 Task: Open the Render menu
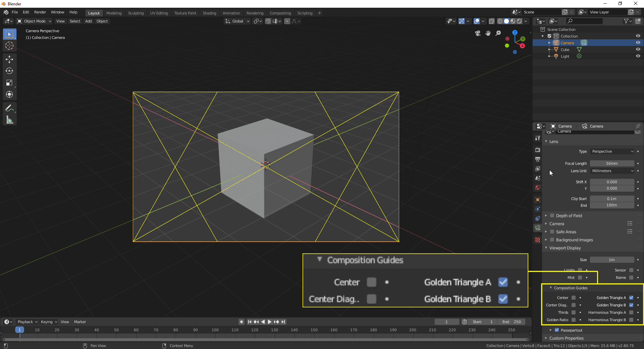click(x=40, y=12)
